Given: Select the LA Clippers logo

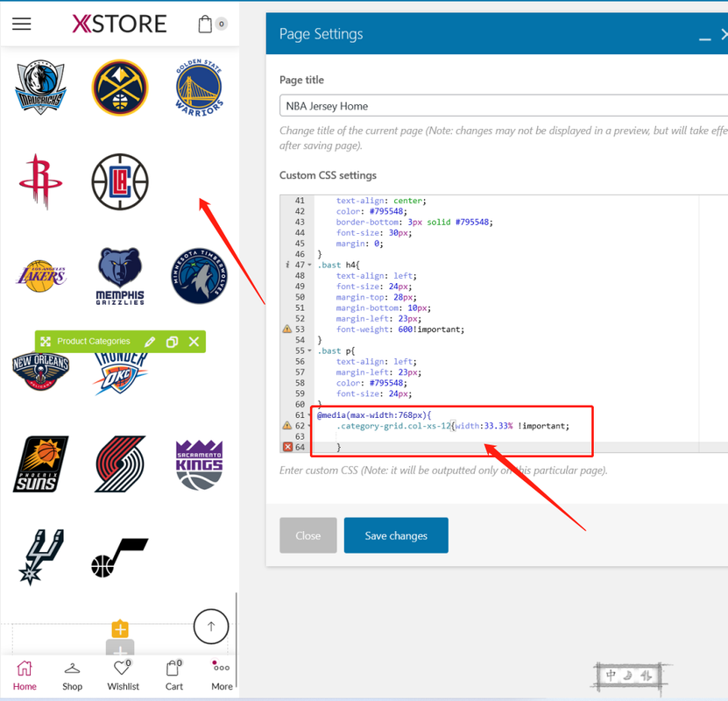Looking at the screenshot, I should click(120, 181).
